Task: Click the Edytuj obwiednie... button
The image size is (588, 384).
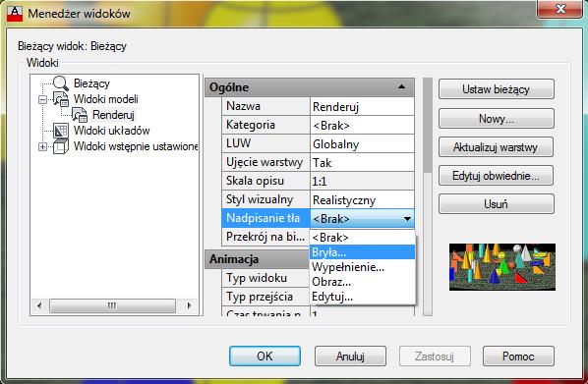Action: coord(497,176)
